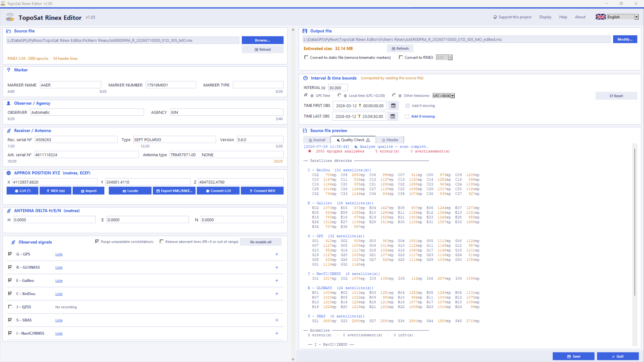Expand the I – NavIC/IRNSS signals row
Screen dimensions: 644x362
tap(277, 333)
